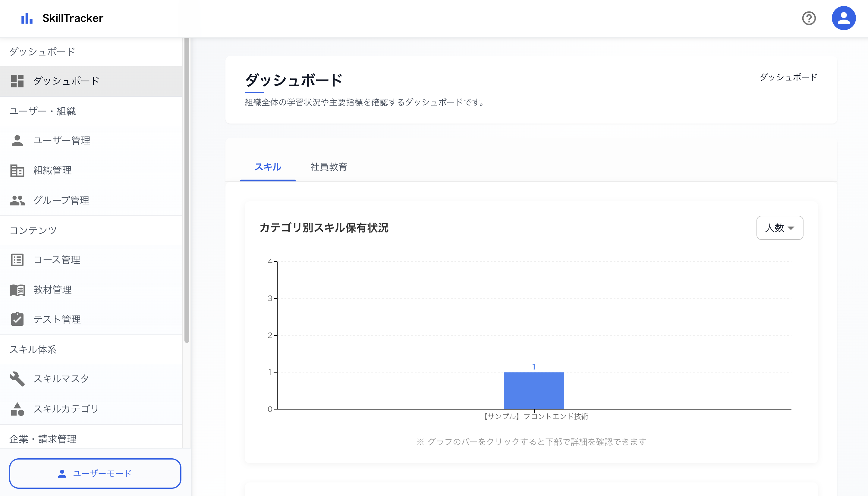Screen dimensions: 868x496
Task: Click the スキルマスタ wrench icon
Action: [x=17, y=379]
